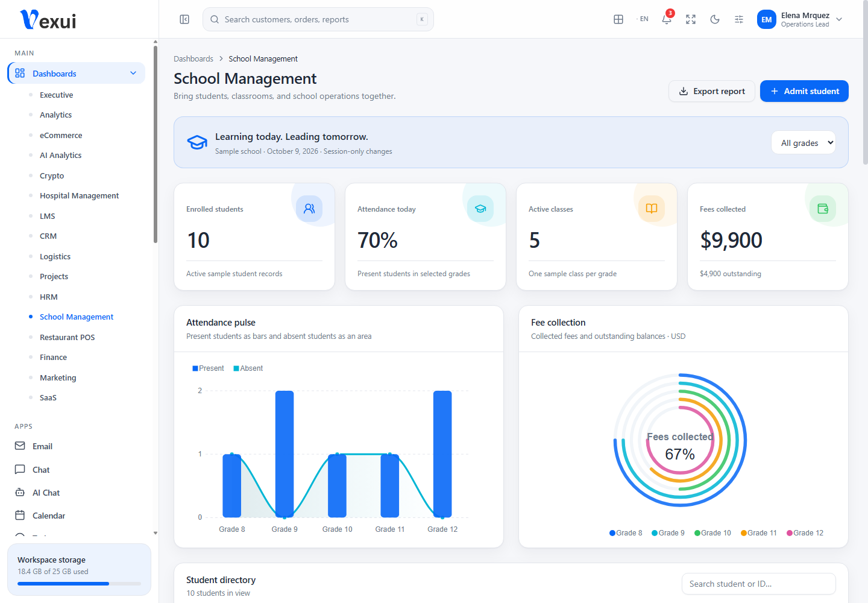Open the customizer sliders icon
Screen dimensions: 868x603
tap(739, 19)
